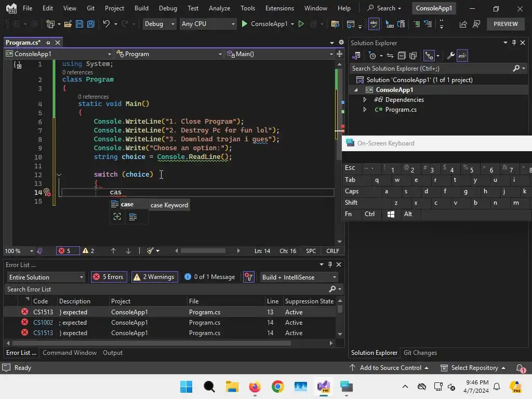Open the Program type navigation dropdown

click(169, 54)
